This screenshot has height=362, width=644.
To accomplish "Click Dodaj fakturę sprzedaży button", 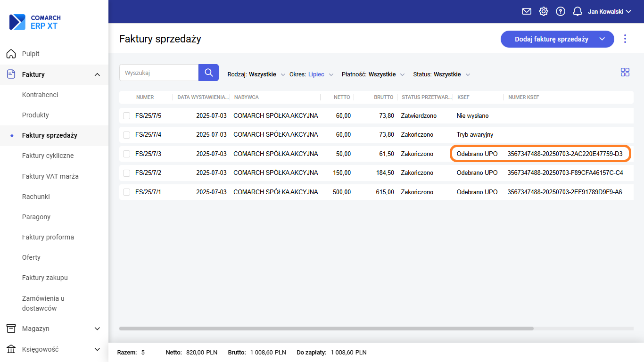I will pyautogui.click(x=551, y=39).
